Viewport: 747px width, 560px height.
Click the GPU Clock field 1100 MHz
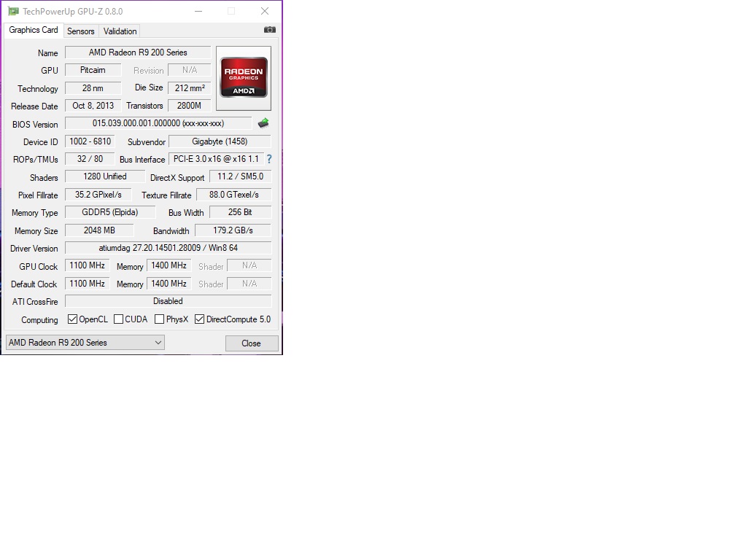click(88, 265)
